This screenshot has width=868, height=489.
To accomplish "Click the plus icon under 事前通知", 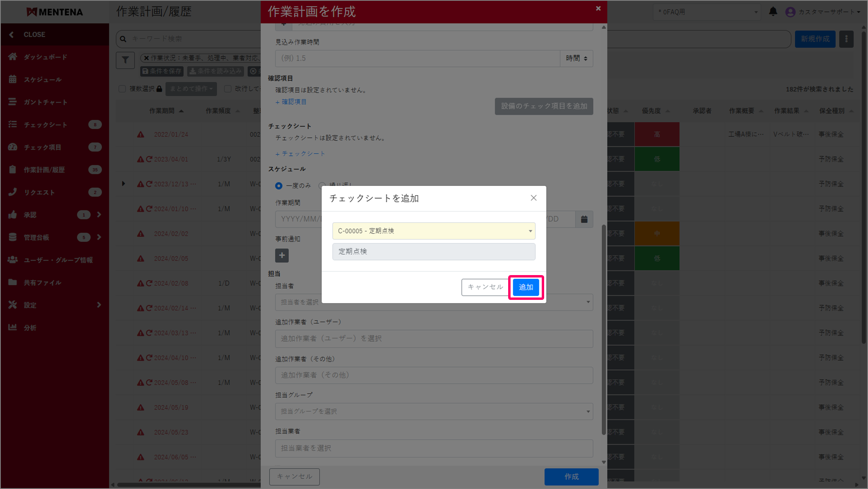I will 281,255.
